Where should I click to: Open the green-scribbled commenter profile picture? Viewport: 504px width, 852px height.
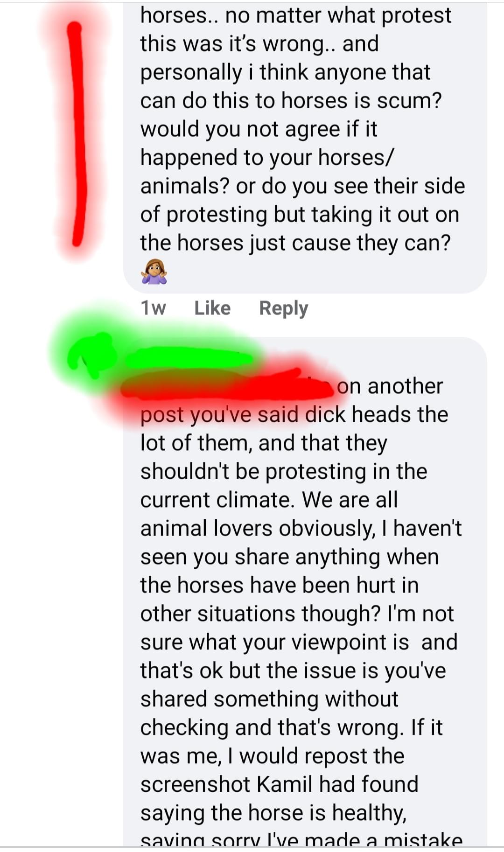pos(91,356)
